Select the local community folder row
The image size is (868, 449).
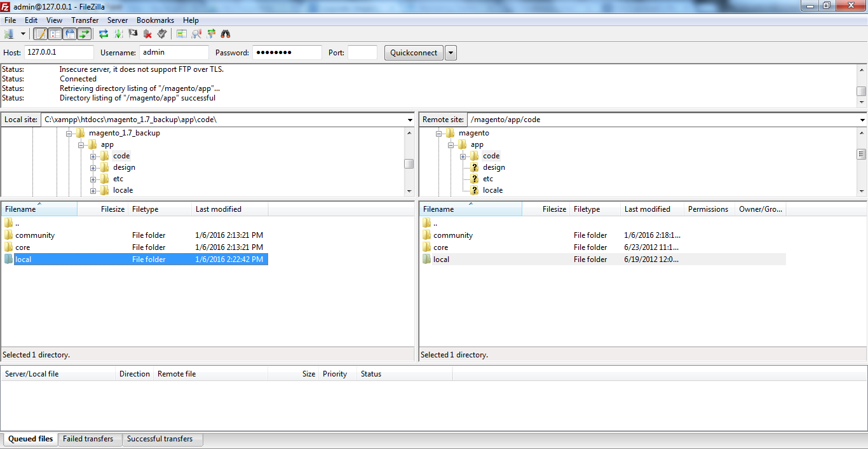(135, 235)
